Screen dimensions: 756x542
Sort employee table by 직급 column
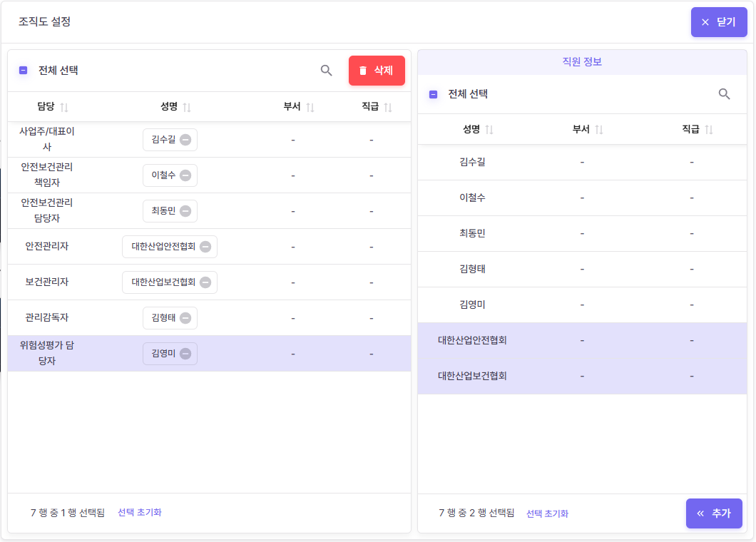(x=708, y=130)
